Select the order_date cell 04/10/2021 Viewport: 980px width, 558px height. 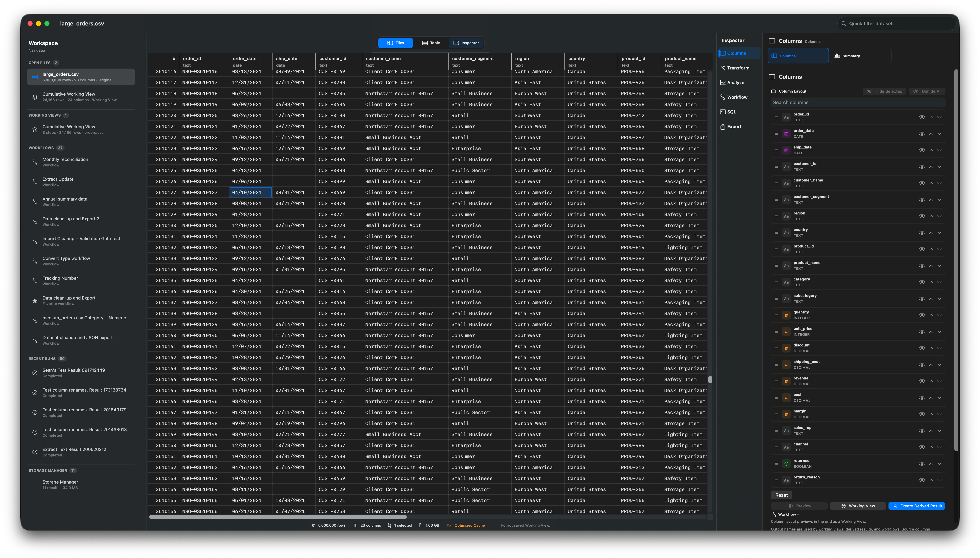251,192
